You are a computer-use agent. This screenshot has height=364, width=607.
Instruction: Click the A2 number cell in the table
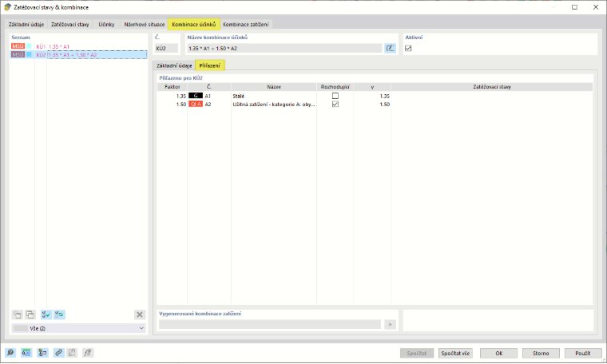[208, 105]
